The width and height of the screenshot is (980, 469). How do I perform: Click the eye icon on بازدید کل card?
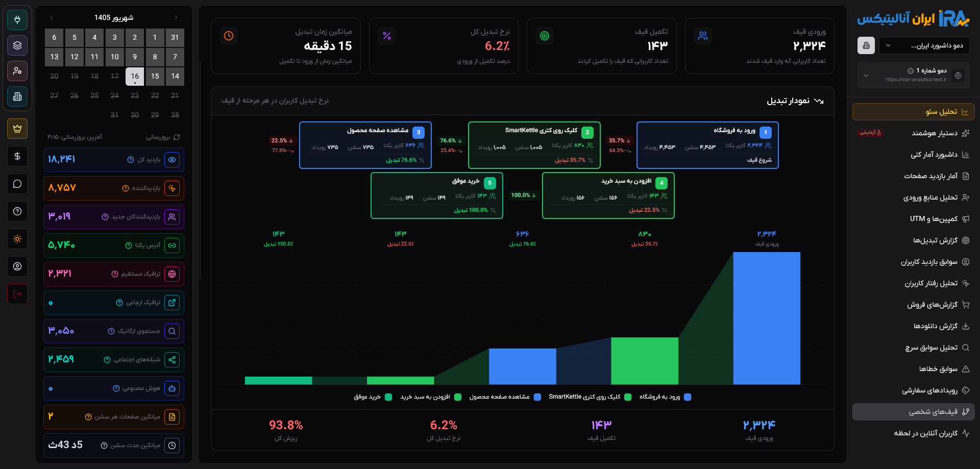click(173, 160)
